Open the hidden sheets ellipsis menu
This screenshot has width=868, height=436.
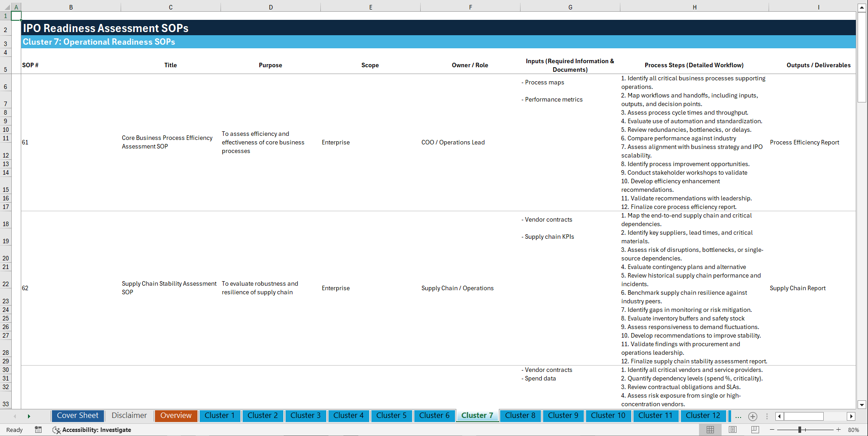coord(738,416)
